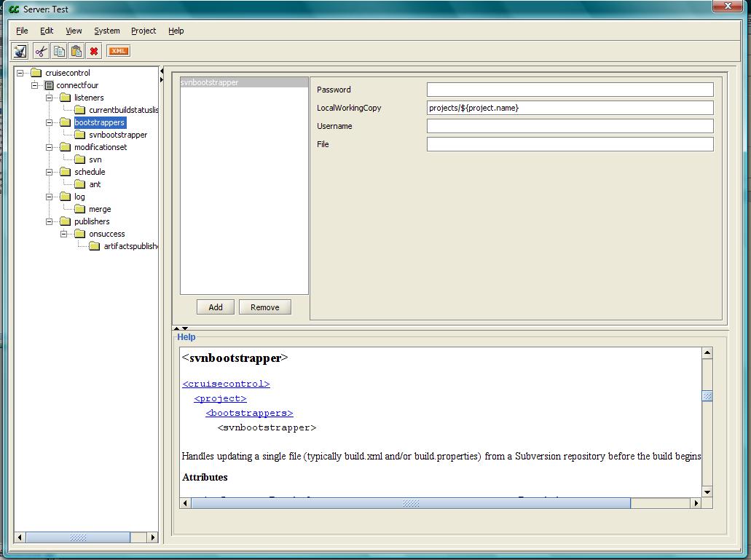Select the connectfour project icon in tree
751x560 pixels.
click(49, 85)
